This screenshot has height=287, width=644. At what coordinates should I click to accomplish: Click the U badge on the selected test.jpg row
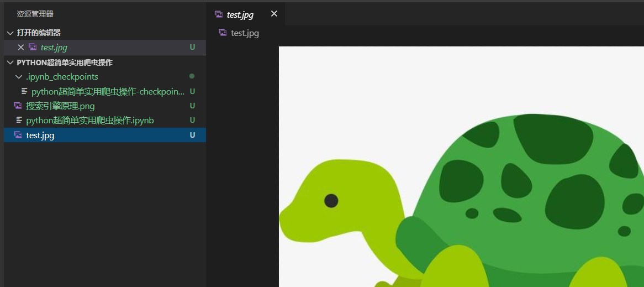192,135
